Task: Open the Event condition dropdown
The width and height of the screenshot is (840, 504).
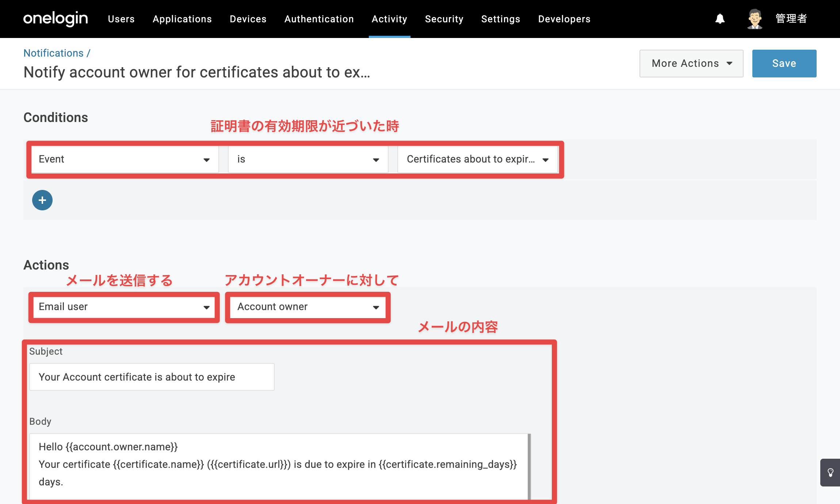Action: (x=125, y=159)
